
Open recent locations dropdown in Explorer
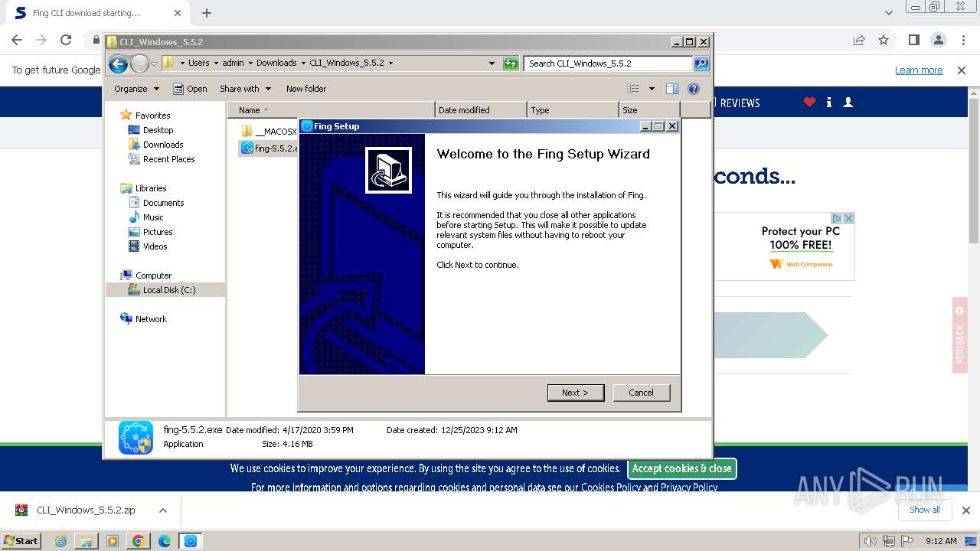[x=154, y=64]
